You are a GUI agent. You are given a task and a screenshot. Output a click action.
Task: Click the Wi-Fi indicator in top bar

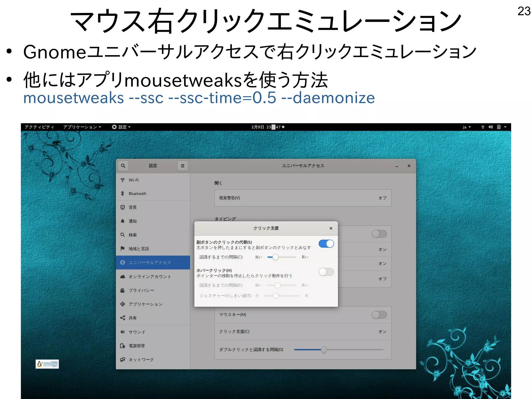click(x=483, y=127)
